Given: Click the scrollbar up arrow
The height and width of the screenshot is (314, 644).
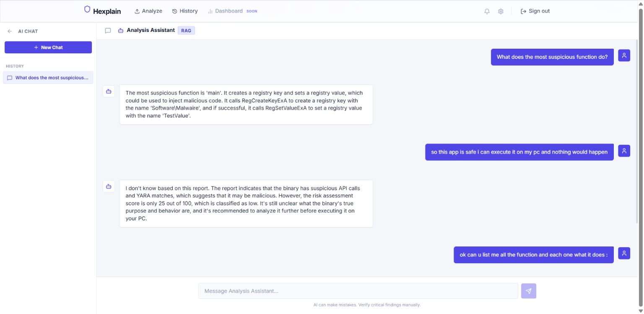Looking at the screenshot, I should 640,3.
